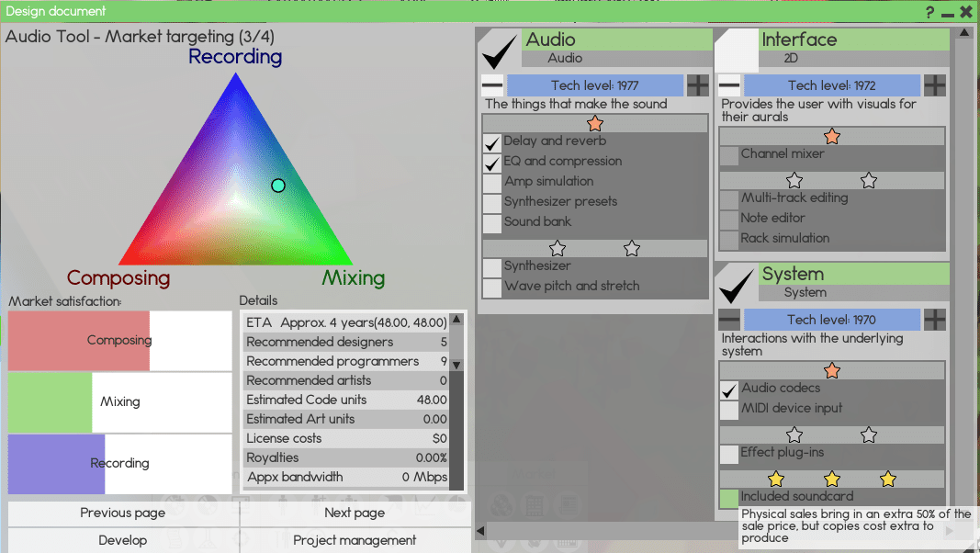
Task: Enable Synthesizer presets
Action: click(492, 202)
